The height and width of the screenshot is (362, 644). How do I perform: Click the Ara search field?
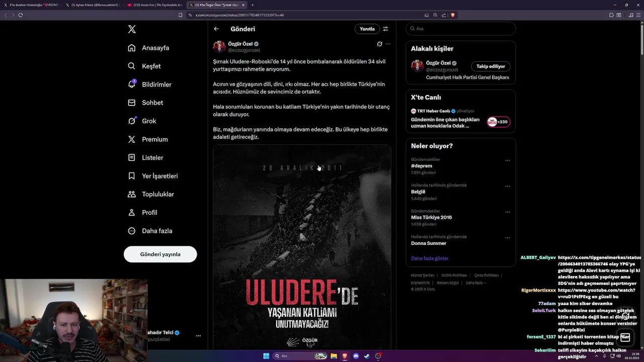point(460,29)
